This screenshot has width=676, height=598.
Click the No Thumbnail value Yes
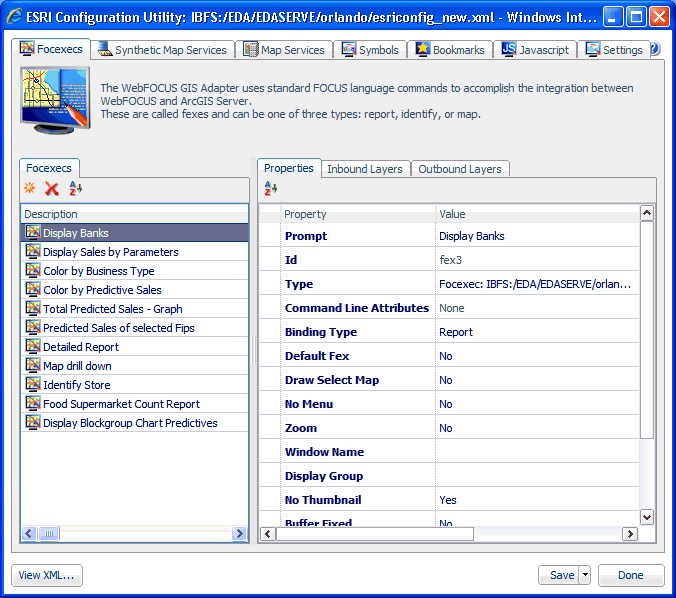(537, 500)
